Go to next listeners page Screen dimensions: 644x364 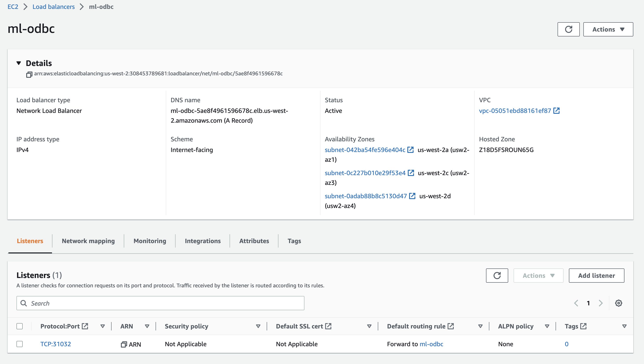pyautogui.click(x=600, y=303)
